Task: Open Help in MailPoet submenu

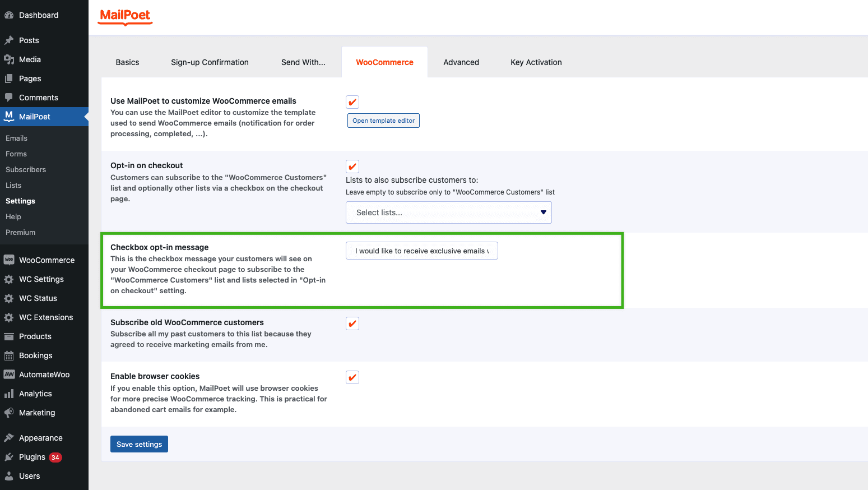Action: (x=13, y=216)
